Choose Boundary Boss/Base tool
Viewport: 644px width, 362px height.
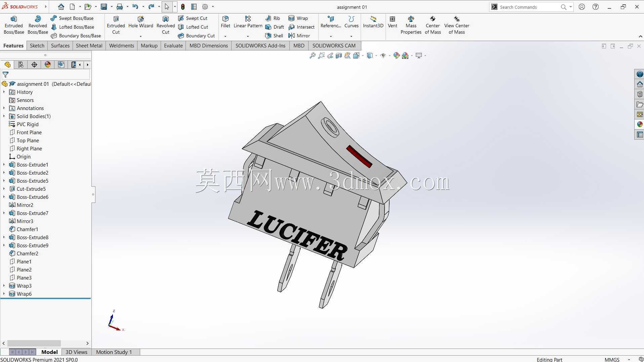click(76, 36)
